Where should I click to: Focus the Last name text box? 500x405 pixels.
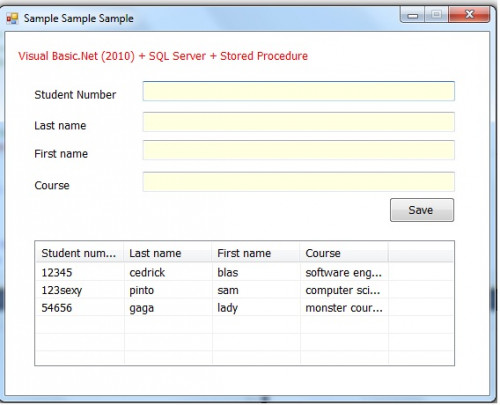coord(299,122)
